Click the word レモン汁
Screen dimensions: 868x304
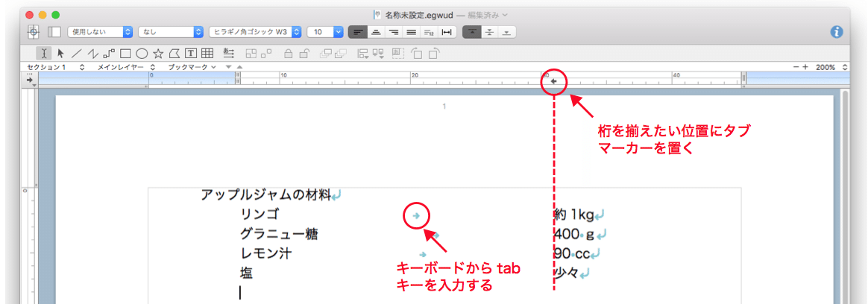(265, 253)
